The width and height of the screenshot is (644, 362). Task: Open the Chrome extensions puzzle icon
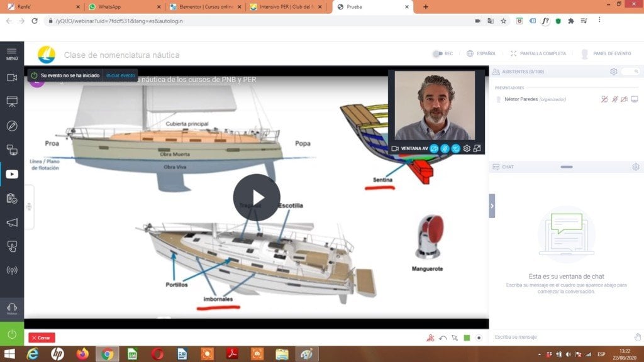point(571,21)
